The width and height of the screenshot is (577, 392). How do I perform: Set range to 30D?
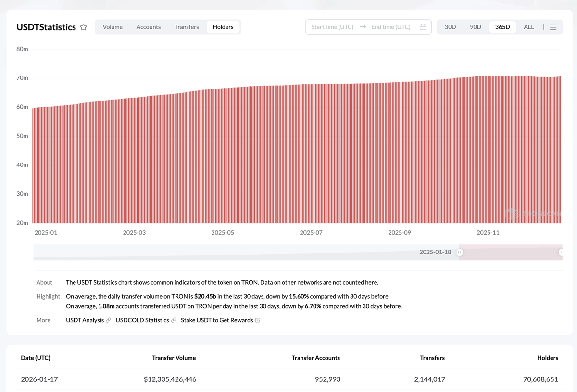(x=450, y=27)
